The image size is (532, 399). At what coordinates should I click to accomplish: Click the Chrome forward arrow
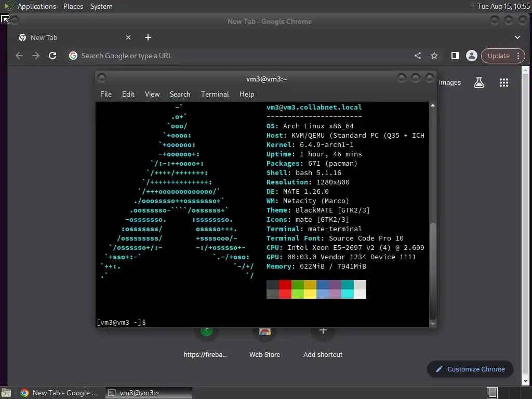[x=36, y=56]
